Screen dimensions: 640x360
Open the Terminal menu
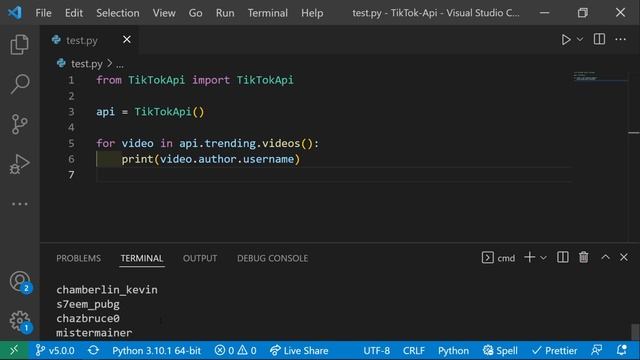(268, 13)
